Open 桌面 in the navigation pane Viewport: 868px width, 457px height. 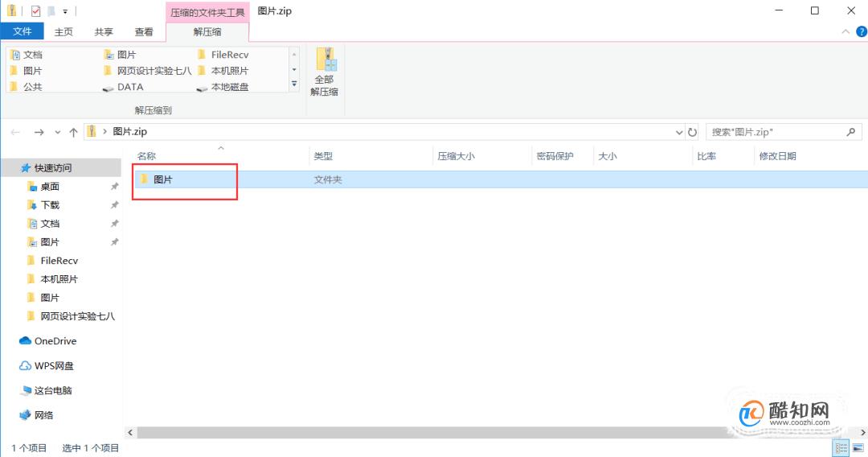[x=50, y=187]
